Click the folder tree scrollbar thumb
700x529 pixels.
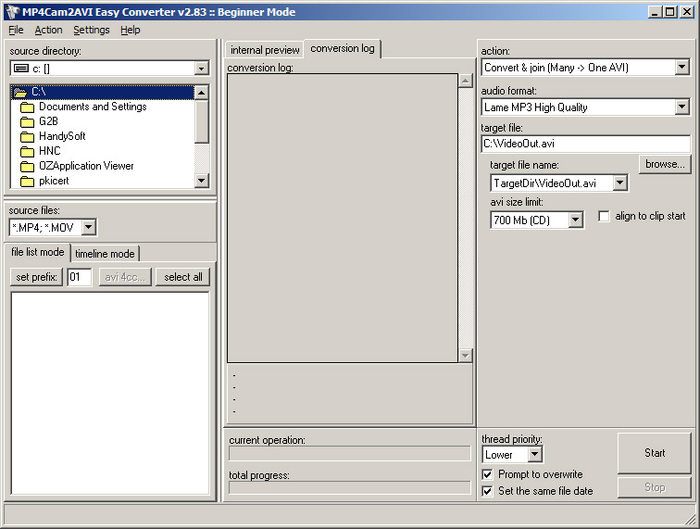(202, 121)
